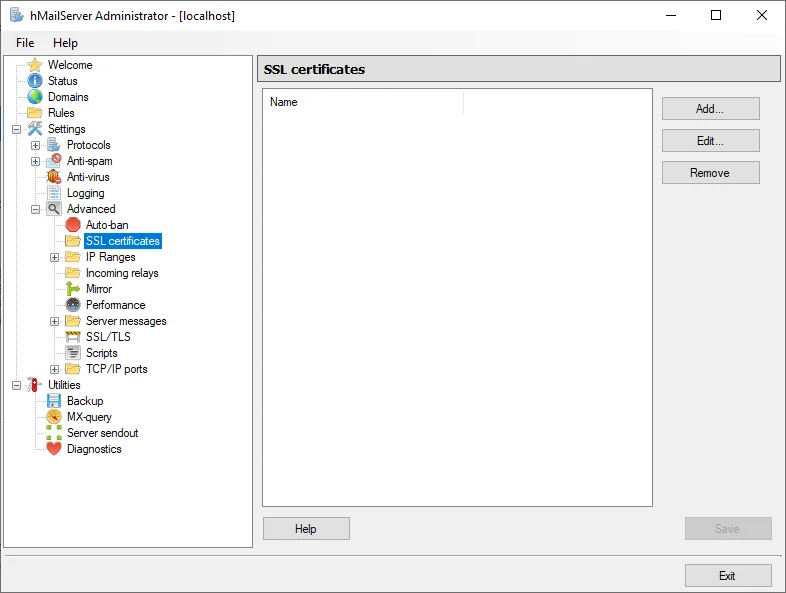
Task: Select the Rules tree item
Action: pos(61,113)
